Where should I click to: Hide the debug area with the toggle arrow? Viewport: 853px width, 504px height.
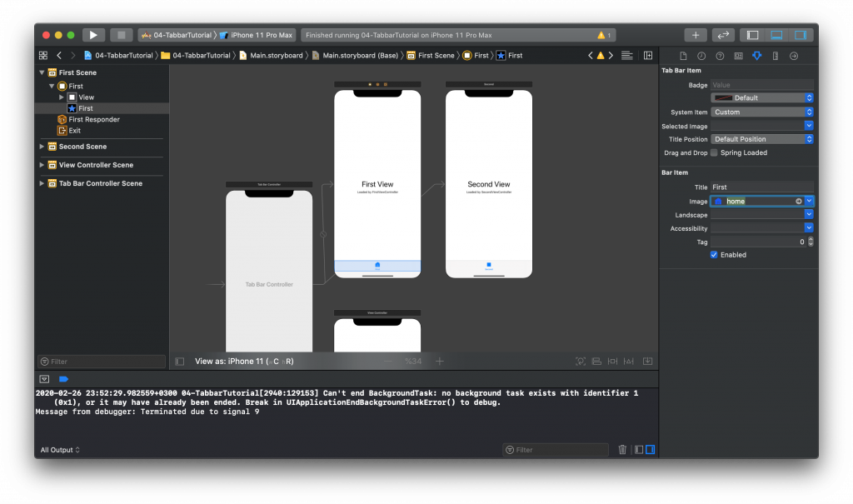tap(45, 379)
